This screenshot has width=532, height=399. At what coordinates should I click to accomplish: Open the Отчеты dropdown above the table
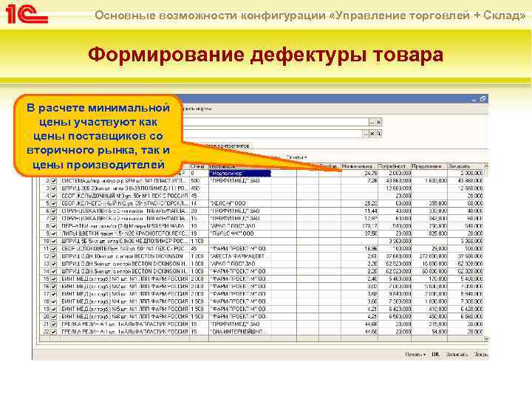pyautogui.click(x=296, y=157)
